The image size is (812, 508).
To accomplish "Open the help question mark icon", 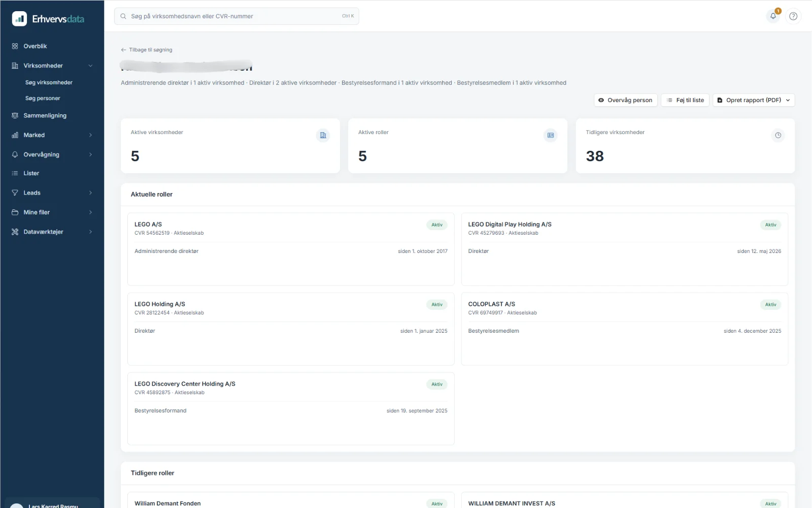I will pyautogui.click(x=793, y=16).
